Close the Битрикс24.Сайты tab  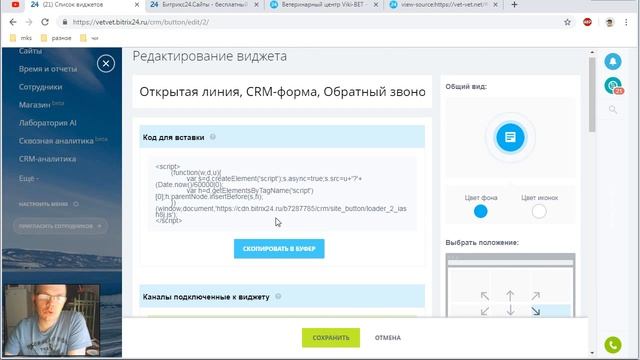(x=256, y=4)
